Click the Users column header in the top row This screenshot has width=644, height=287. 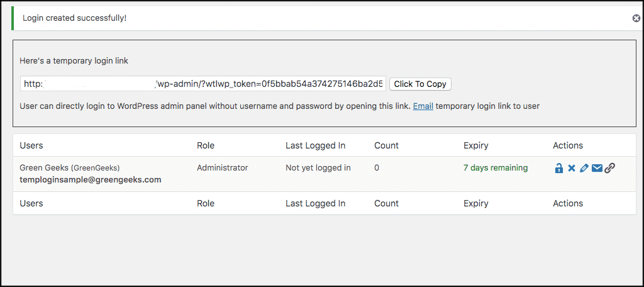click(x=31, y=145)
